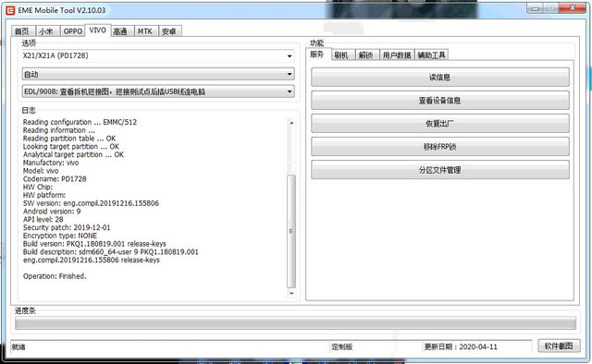Click the 'SW version' log line
This screenshot has width=592, height=364.
(x=91, y=203)
